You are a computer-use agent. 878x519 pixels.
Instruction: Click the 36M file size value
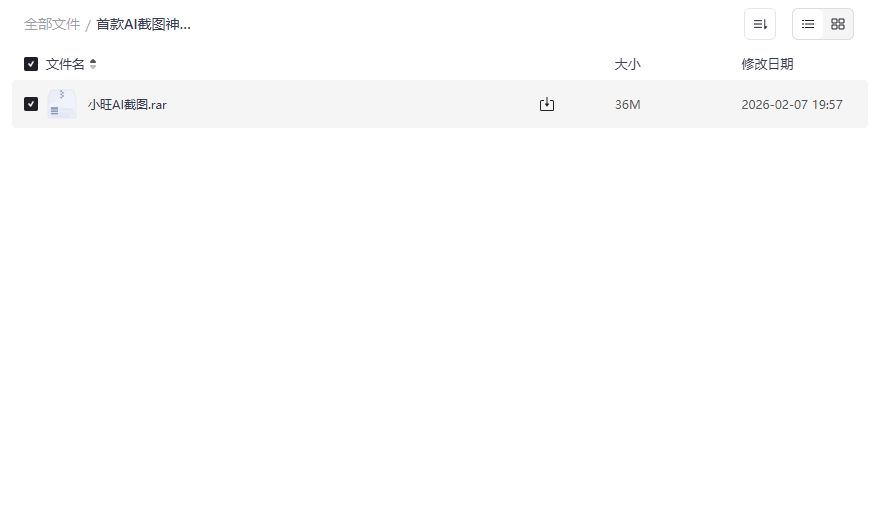(627, 104)
